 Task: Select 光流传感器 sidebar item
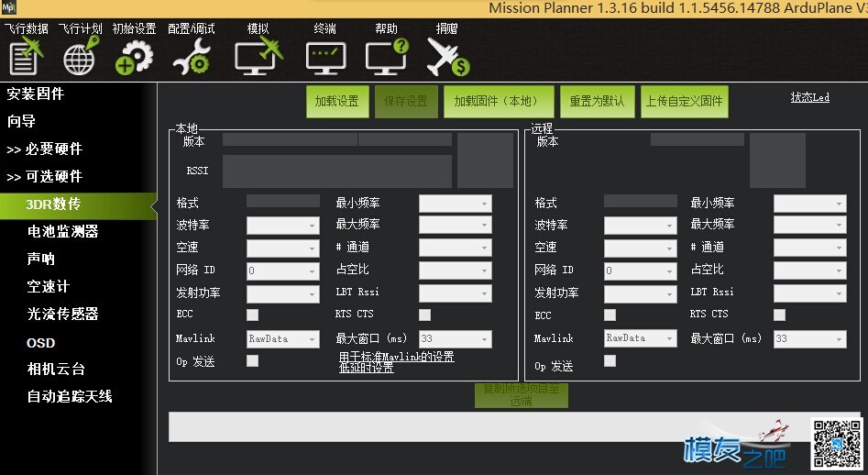click(x=62, y=314)
